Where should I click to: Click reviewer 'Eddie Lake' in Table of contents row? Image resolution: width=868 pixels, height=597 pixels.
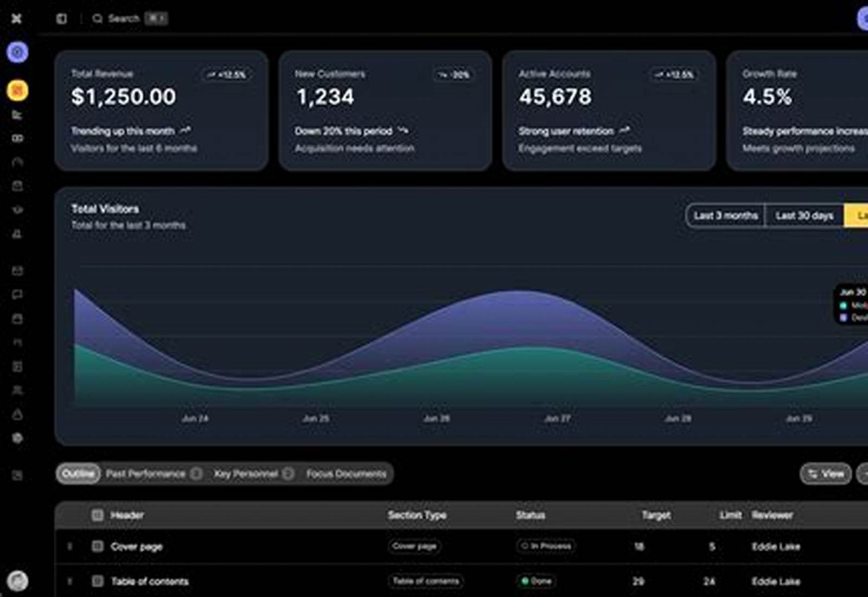click(776, 581)
